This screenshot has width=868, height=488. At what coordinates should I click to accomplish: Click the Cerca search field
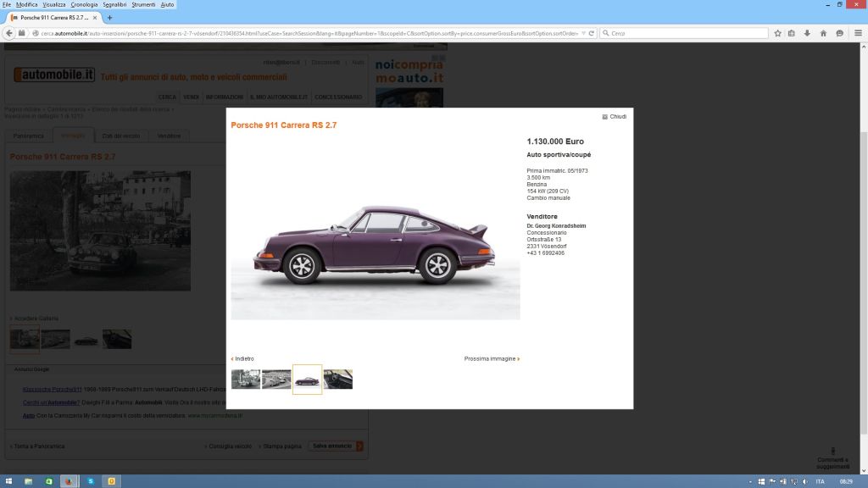click(684, 33)
